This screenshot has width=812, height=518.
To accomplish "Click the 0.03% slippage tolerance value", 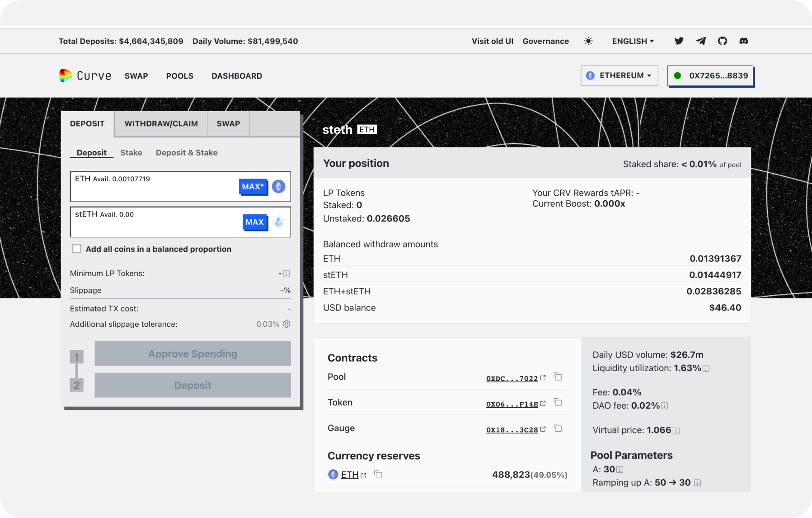I will coord(268,324).
